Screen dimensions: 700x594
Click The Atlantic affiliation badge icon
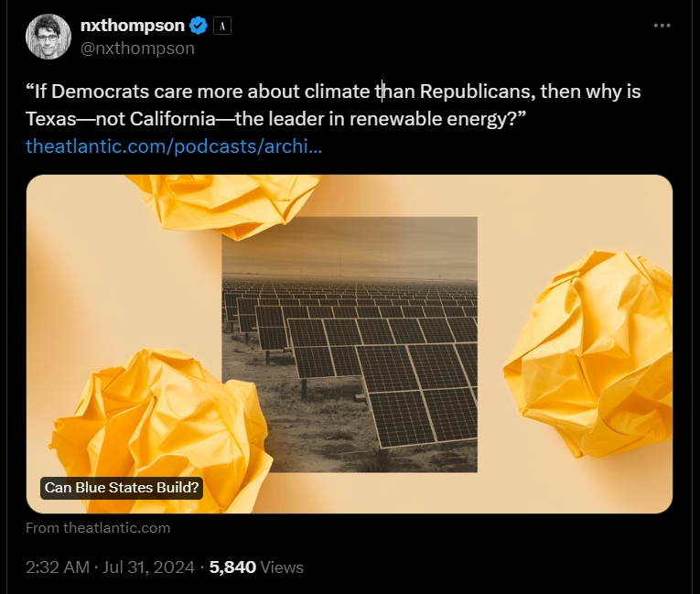pyautogui.click(x=222, y=26)
